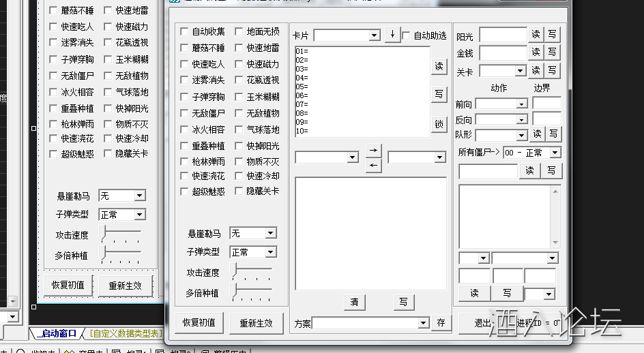Click the 清 clear button below the list
The image size is (644, 353).
[x=354, y=302]
